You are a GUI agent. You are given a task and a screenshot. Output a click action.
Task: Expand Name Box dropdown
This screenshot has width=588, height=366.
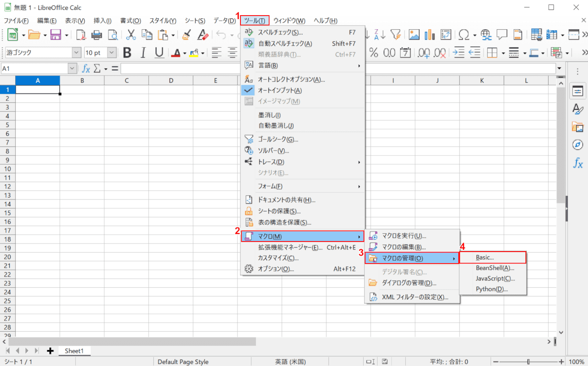[x=72, y=69]
